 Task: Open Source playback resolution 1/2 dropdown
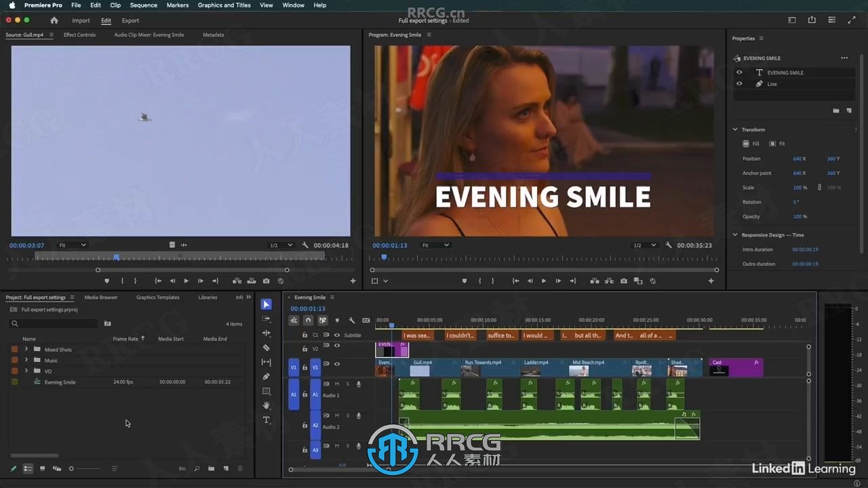281,245
